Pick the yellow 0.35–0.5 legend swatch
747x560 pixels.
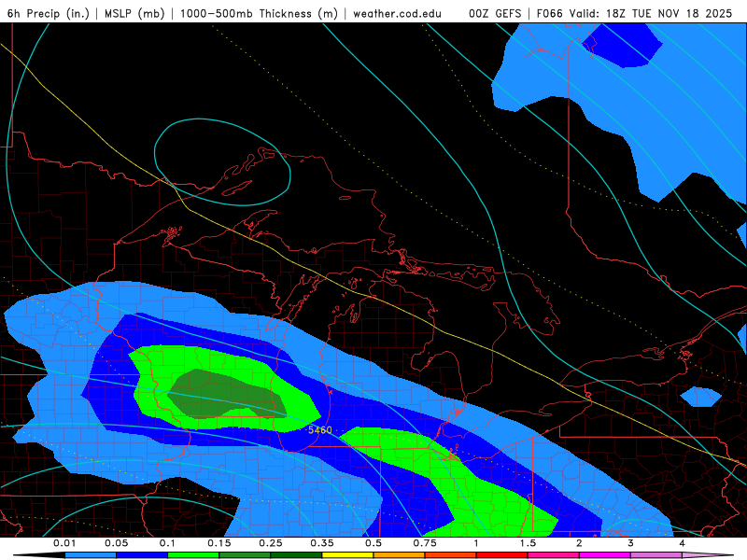pos(347,555)
